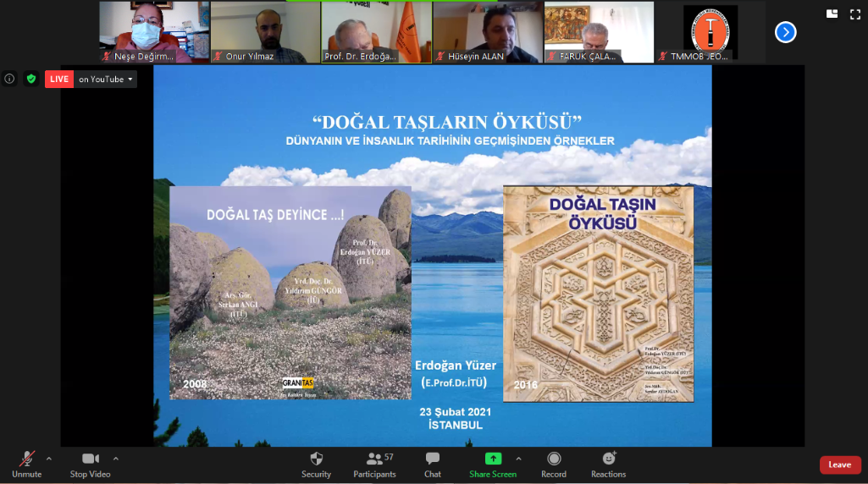Viewport: 868px width, 484px height.
Task: Open audio options arrow beside Unmute
Action: [49, 459]
